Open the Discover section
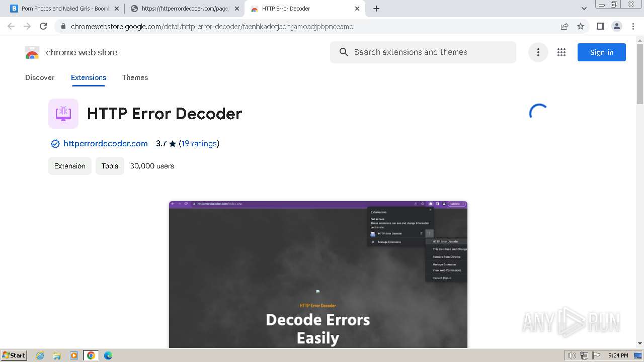 (x=40, y=77)
